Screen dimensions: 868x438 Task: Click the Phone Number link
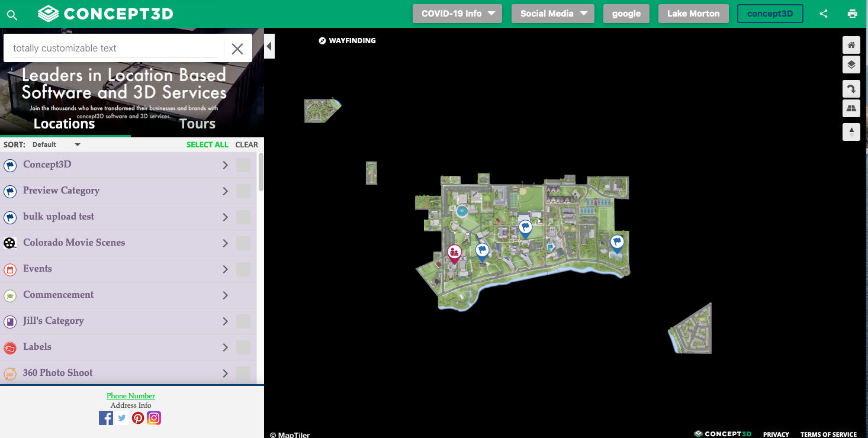click(x=131, y=396)
